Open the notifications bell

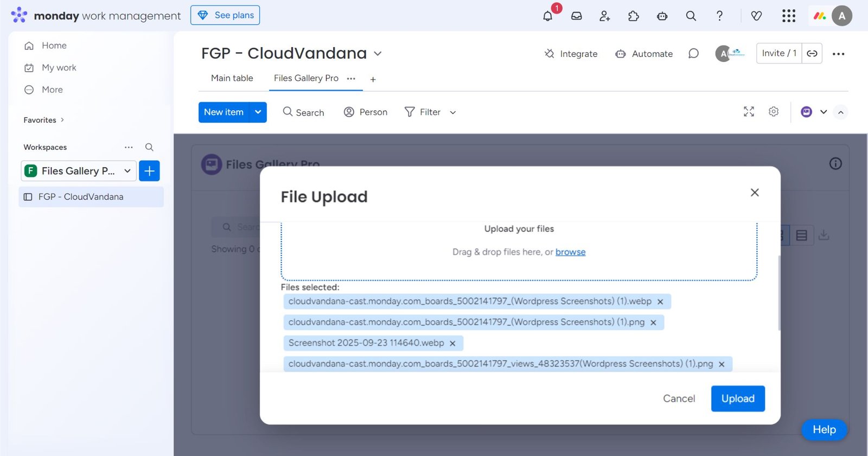coord(548,16)
